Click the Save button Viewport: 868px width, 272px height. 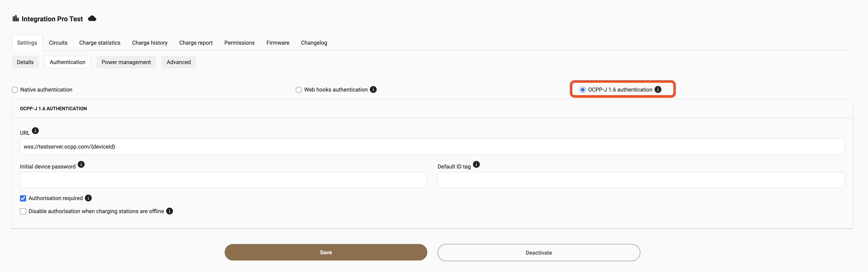pos(326,252)
